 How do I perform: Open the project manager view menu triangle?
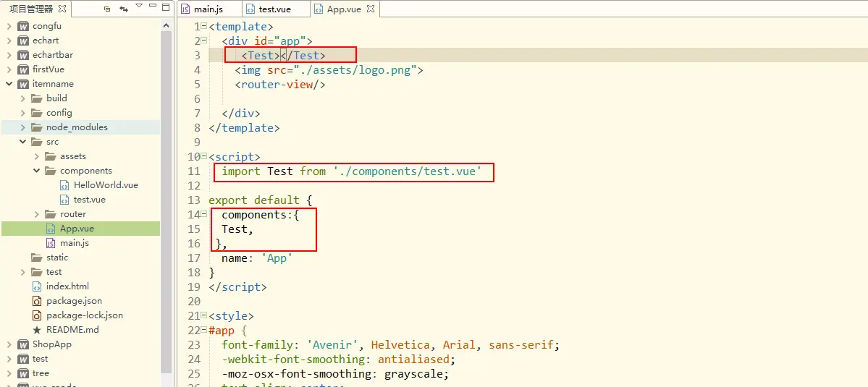[x=138, y=7]
